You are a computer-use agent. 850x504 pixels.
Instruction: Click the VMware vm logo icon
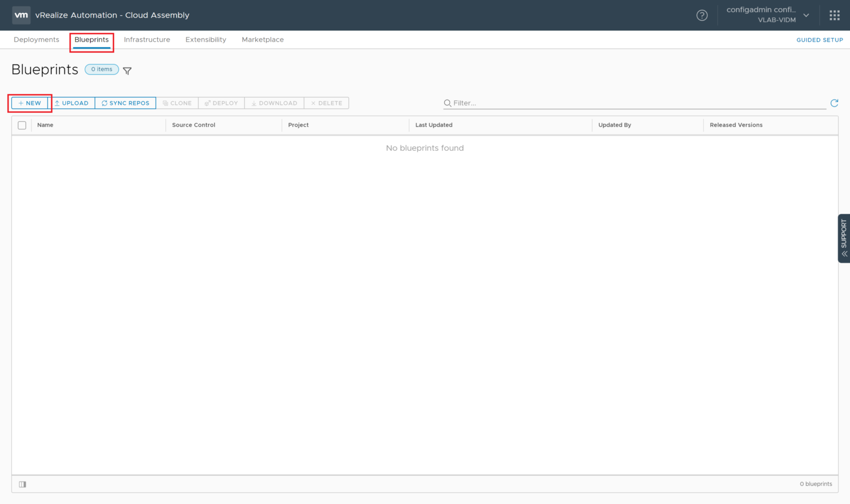pyautogui.click(x=21, y=15)
